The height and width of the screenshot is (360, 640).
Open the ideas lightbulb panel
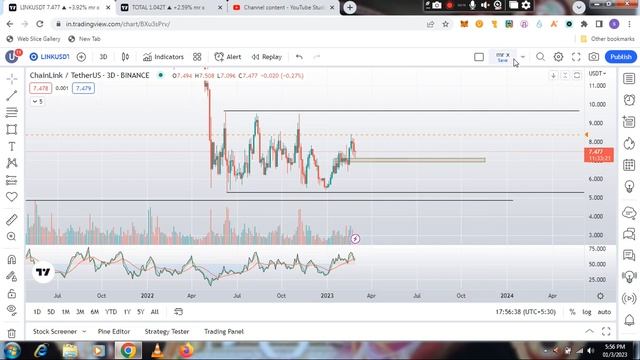pyautogui.click(x=629, y=187)
